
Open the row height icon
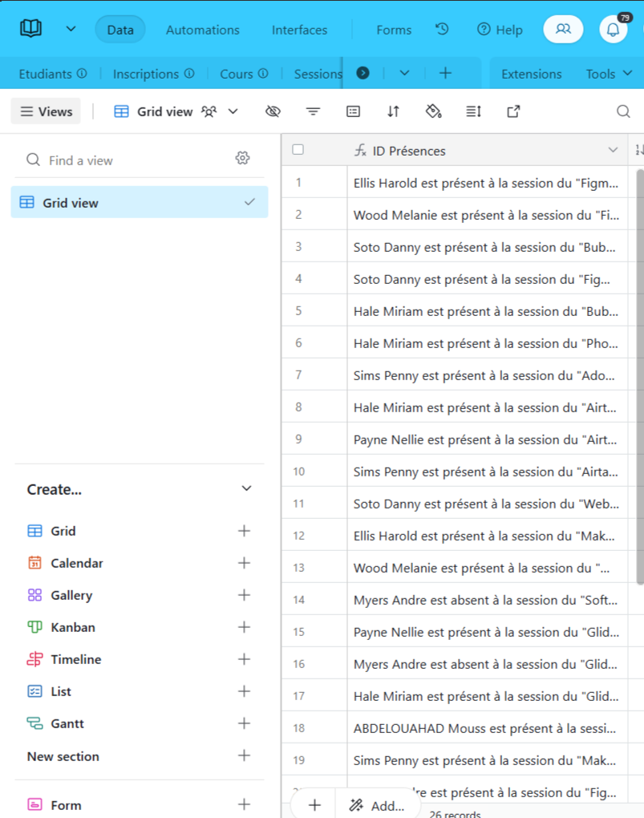coord(474,111)
